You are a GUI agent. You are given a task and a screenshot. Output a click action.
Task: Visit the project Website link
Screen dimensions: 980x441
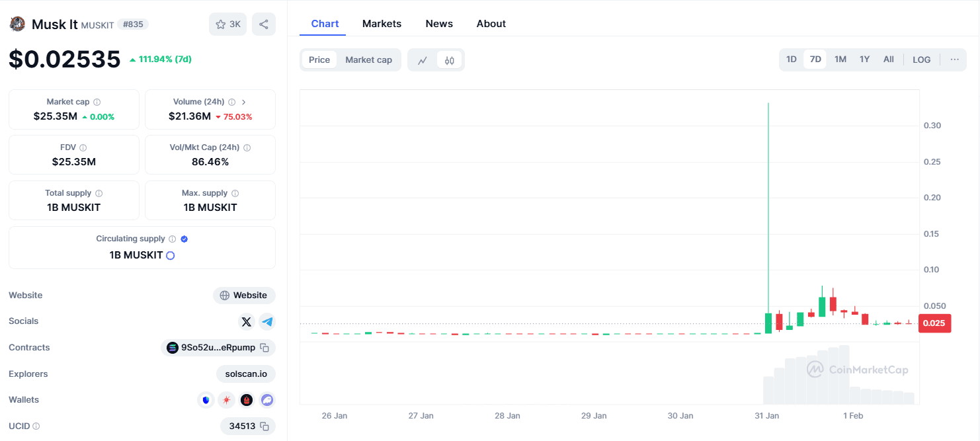click(x=244, y=296)
